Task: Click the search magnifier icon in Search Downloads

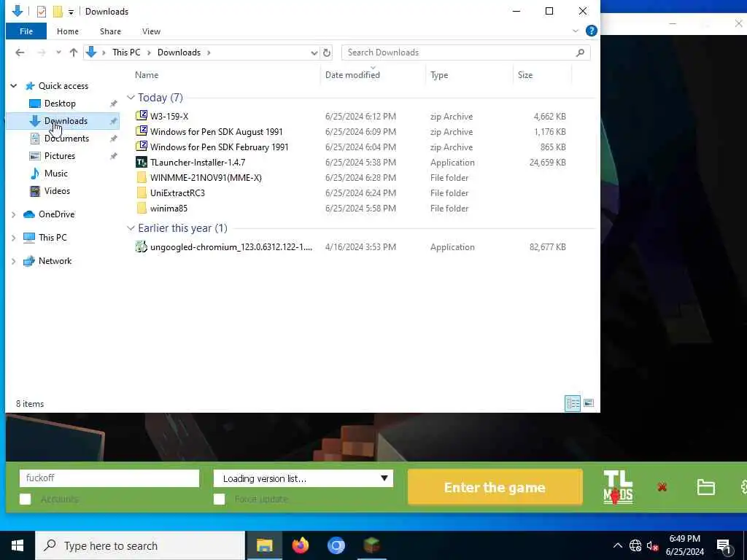Action: pos(580,52)
